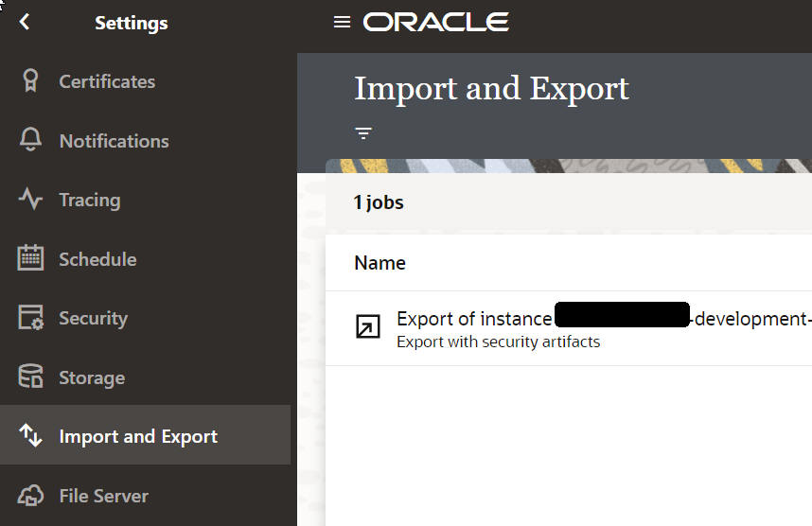The width and height of the screenshot is (812, 526).
Task: Click the back arrow beside Settings
Action: point(25,22)
